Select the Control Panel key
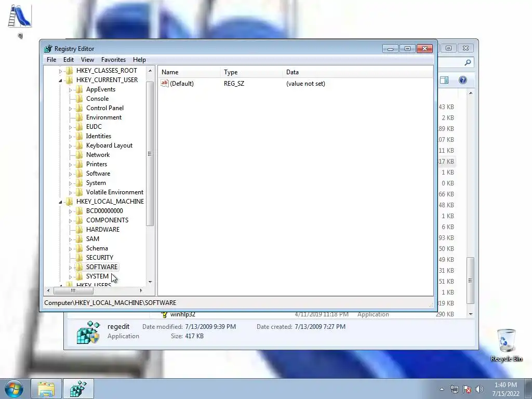Image resolution: width=532 pixels, height=399 pixels. coord(105,108)
